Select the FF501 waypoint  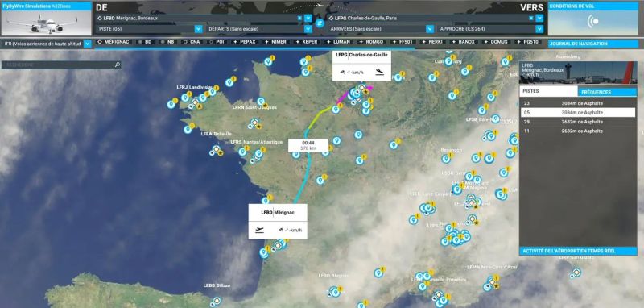402,42
